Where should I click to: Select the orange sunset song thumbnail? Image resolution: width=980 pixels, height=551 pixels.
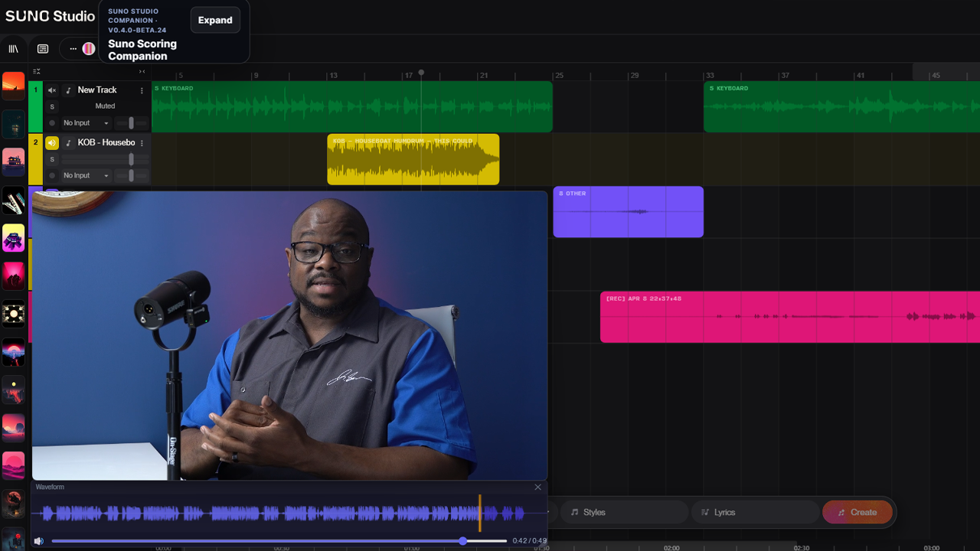(14, 86)
